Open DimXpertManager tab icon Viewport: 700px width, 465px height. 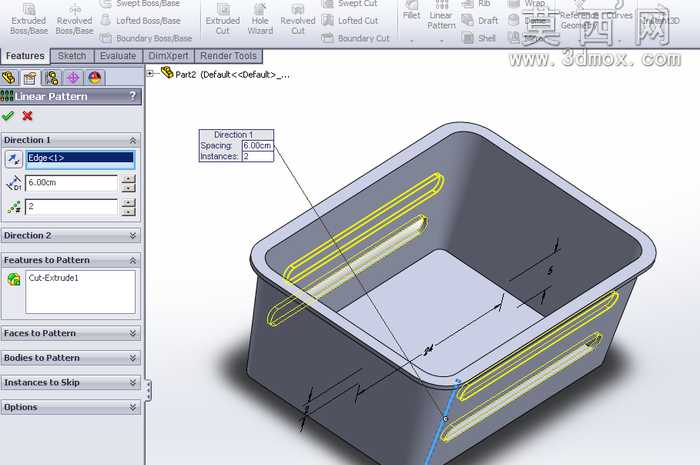click(73, 78)
